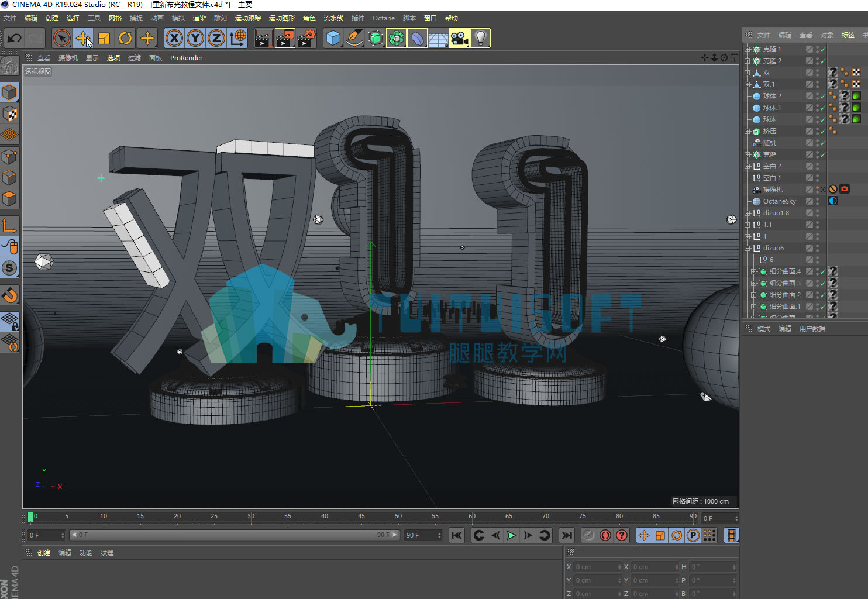Select the spline Pen tool

pyautogui.click(x=354, y=39)
